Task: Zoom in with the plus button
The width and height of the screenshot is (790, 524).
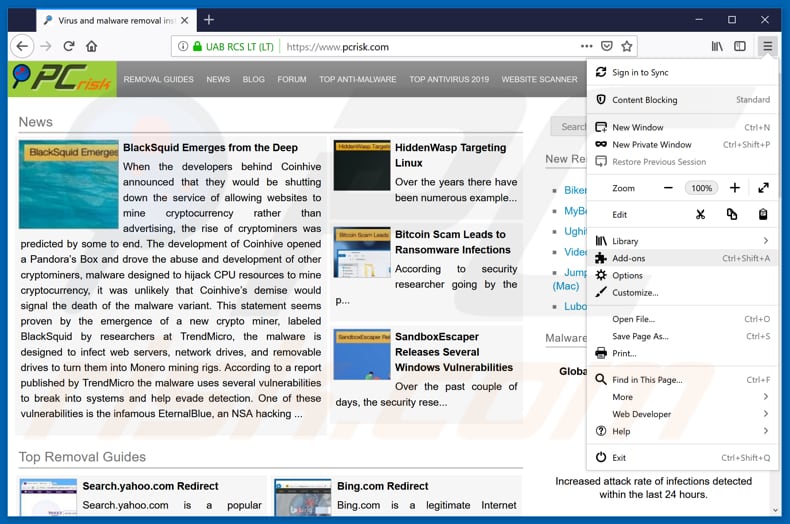Action: 735,188
